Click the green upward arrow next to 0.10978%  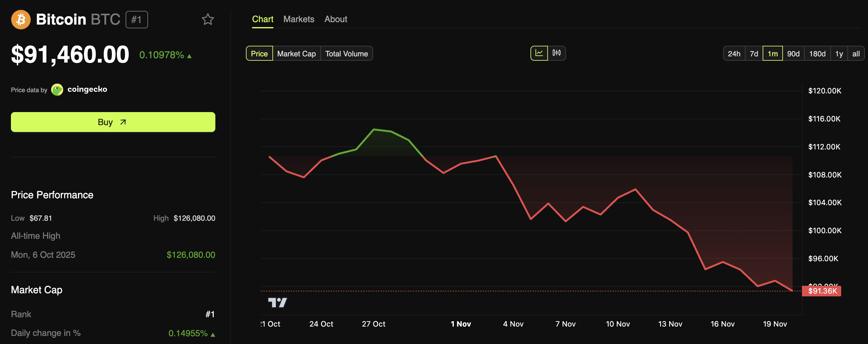point(189,55)
